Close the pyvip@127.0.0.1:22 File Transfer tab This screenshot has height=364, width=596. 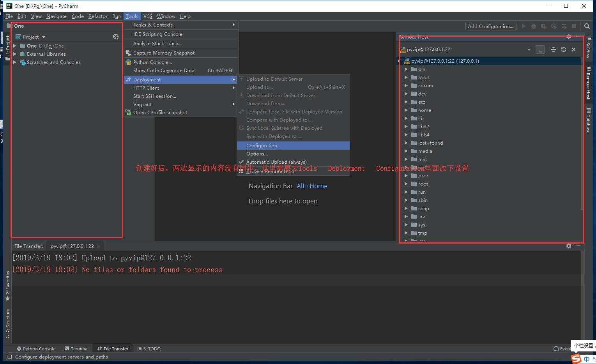click(x=98, y=246)
